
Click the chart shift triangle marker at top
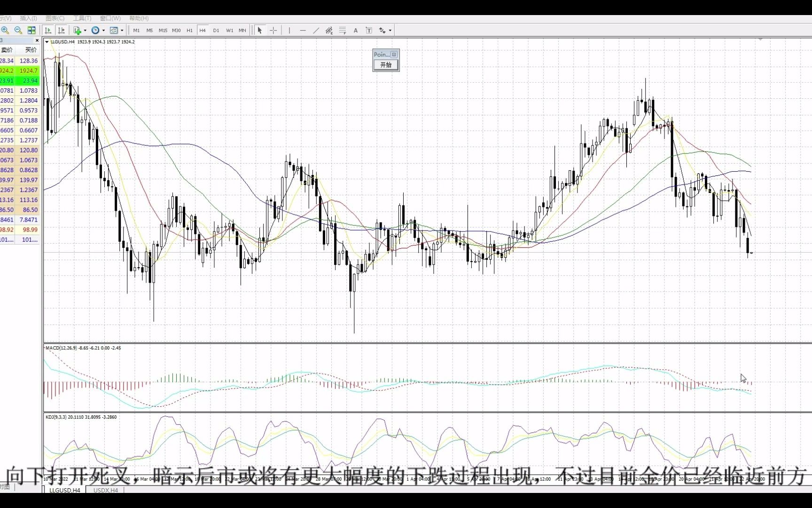coord(760,40)
